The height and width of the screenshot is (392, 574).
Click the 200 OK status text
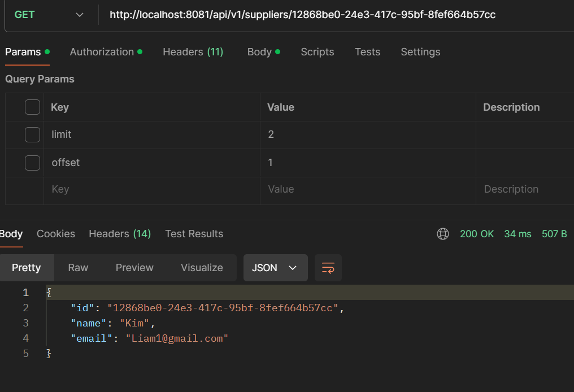click(x=477, y=234)
